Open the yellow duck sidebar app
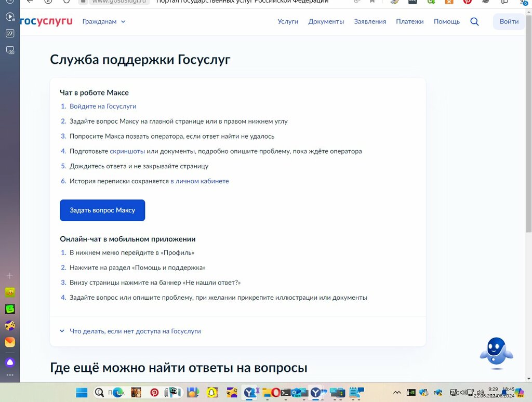The image size is (532, 402). click(x=10, y=292)
